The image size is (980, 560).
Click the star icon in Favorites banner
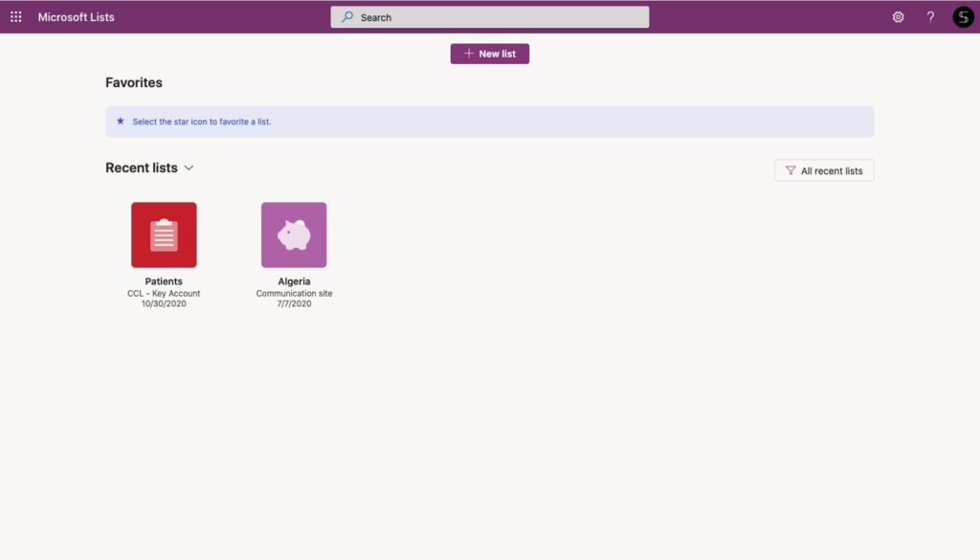point(121,122)
